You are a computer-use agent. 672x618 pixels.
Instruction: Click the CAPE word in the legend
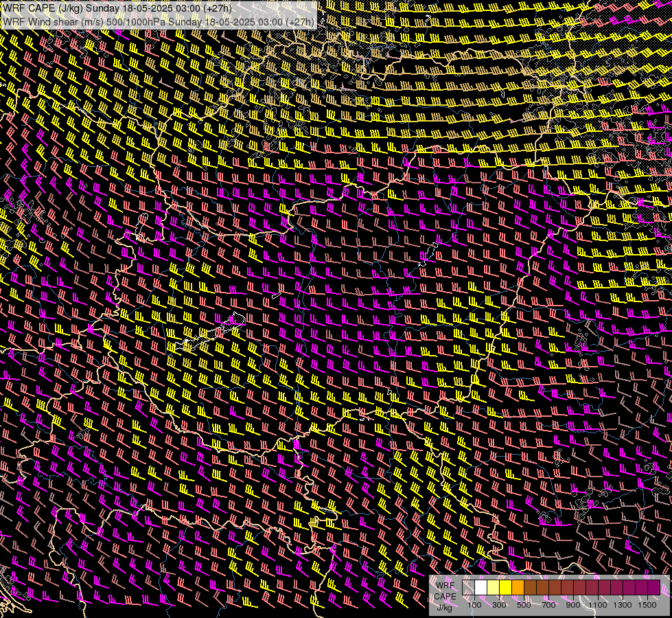click(x=445, y=597)
